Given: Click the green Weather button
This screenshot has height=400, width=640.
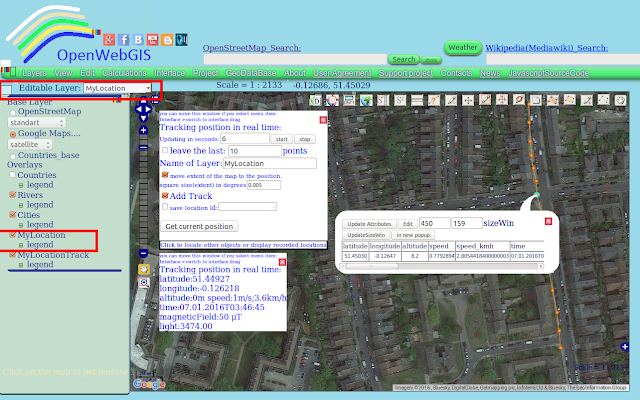Looking at the screenshot, I should tap(462, 47).
